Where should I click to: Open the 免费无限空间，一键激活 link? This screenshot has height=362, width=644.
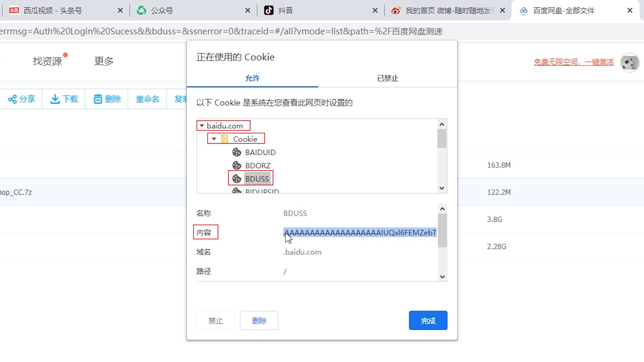pyautogui.click(x=573, y=62)
